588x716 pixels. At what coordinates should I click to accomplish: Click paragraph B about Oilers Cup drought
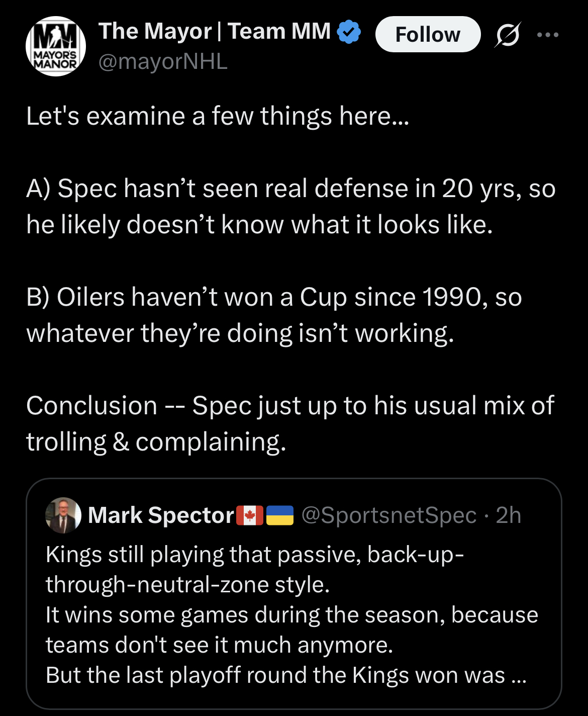tap(274, 315)
